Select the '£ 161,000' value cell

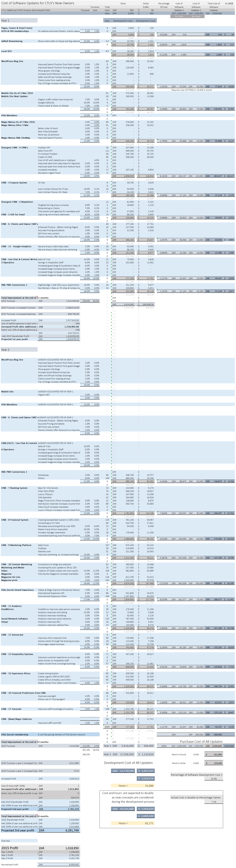coord(214,754)
